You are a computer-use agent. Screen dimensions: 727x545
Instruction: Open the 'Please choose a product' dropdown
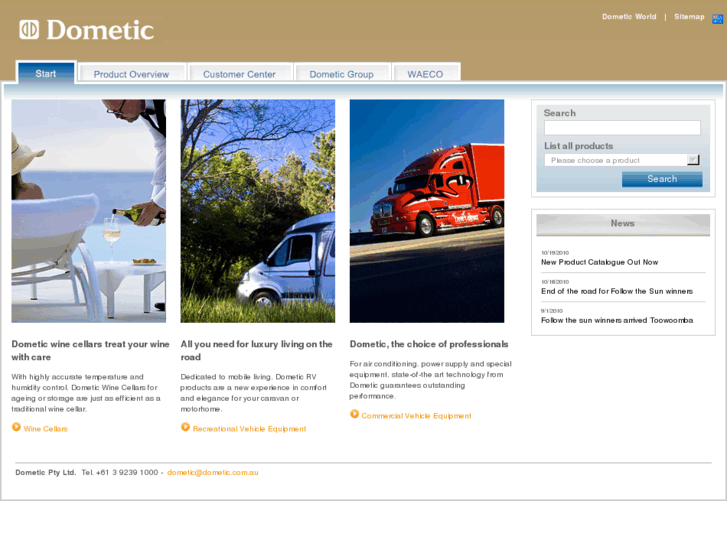622,160
